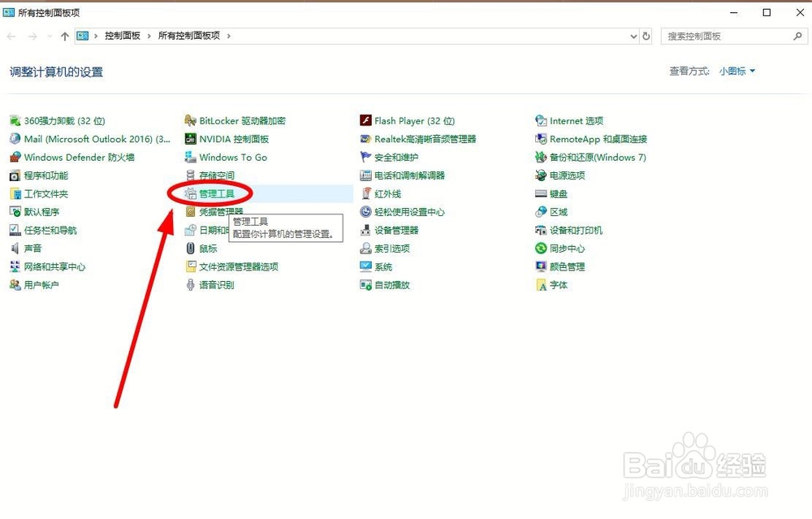
Task: Click the search magnifier icon
Action: click(797, 36)
